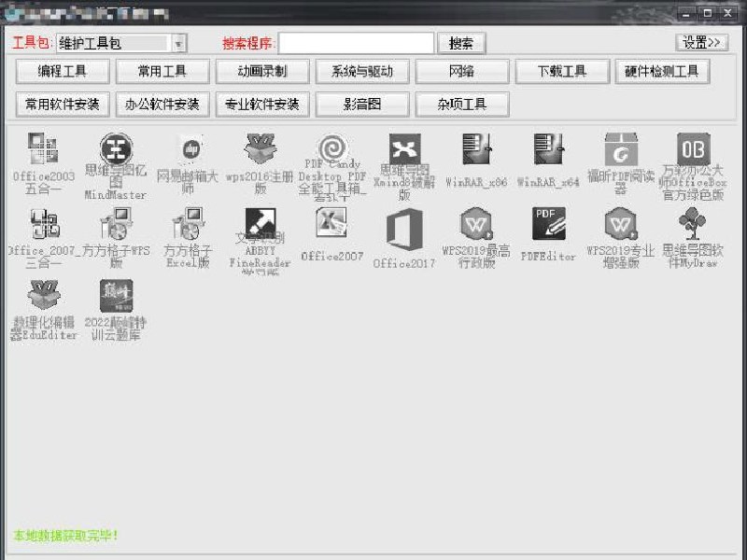747x560 pixels.
Task: Launch 思维导图 Xmind8 icon
Action: point(404,148)
